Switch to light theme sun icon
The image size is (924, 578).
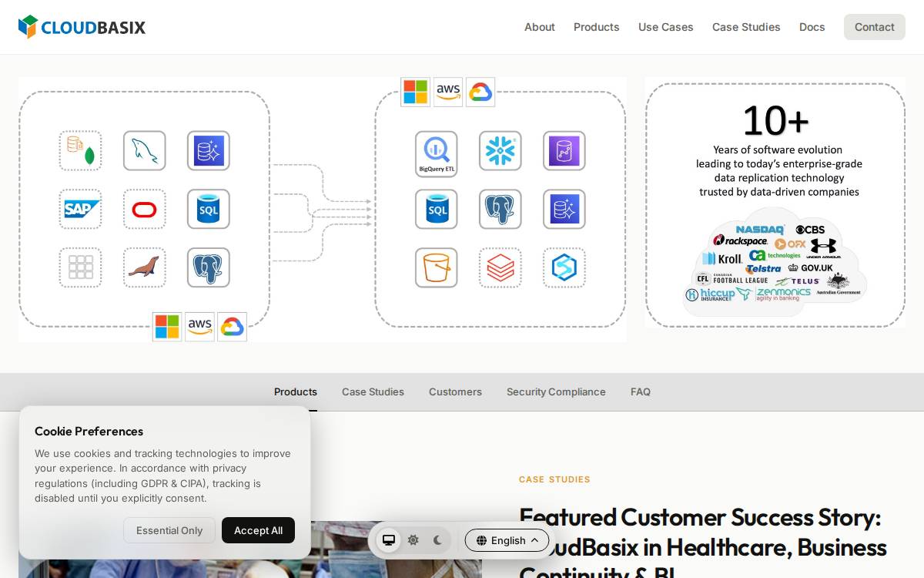(413, 540)
